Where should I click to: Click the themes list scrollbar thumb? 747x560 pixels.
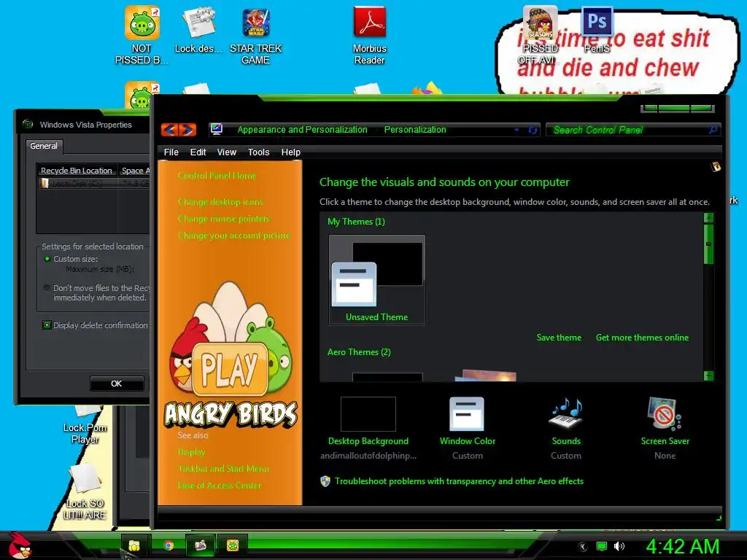[708, 244]
